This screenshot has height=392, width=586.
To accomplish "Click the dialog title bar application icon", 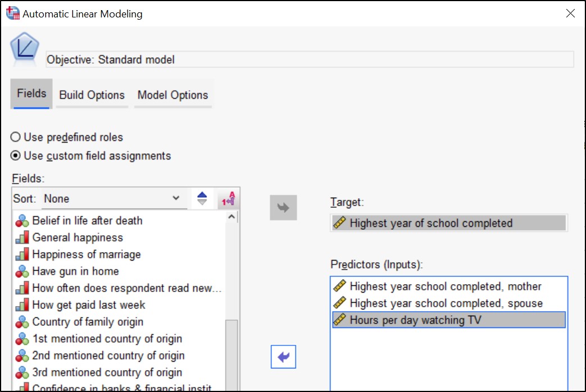I will [x=12, y=13].
